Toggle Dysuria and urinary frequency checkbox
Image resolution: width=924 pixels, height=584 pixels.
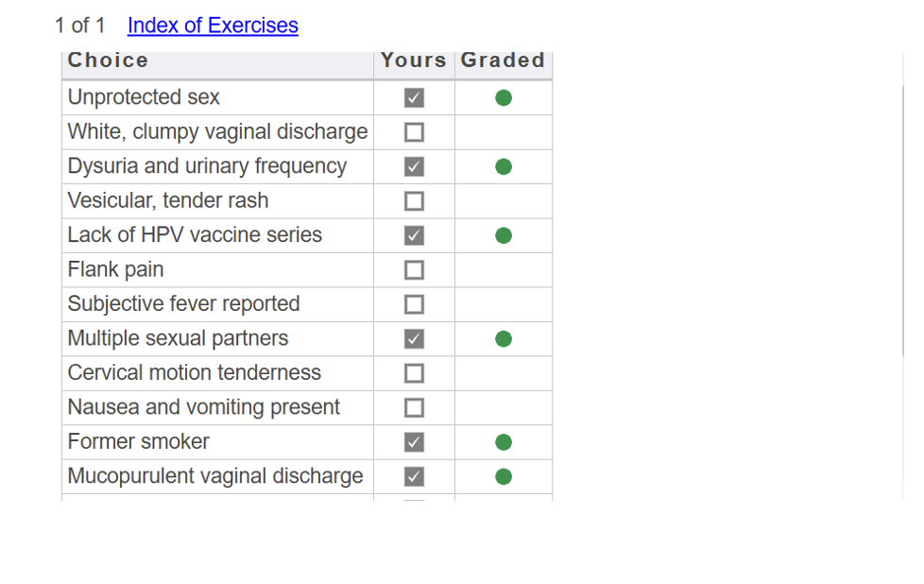coord(414,166)
